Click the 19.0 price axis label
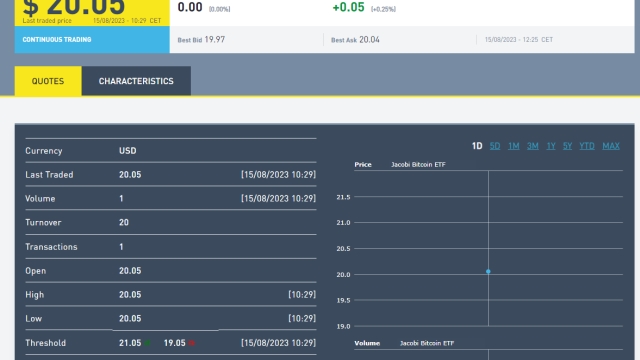 343,327
